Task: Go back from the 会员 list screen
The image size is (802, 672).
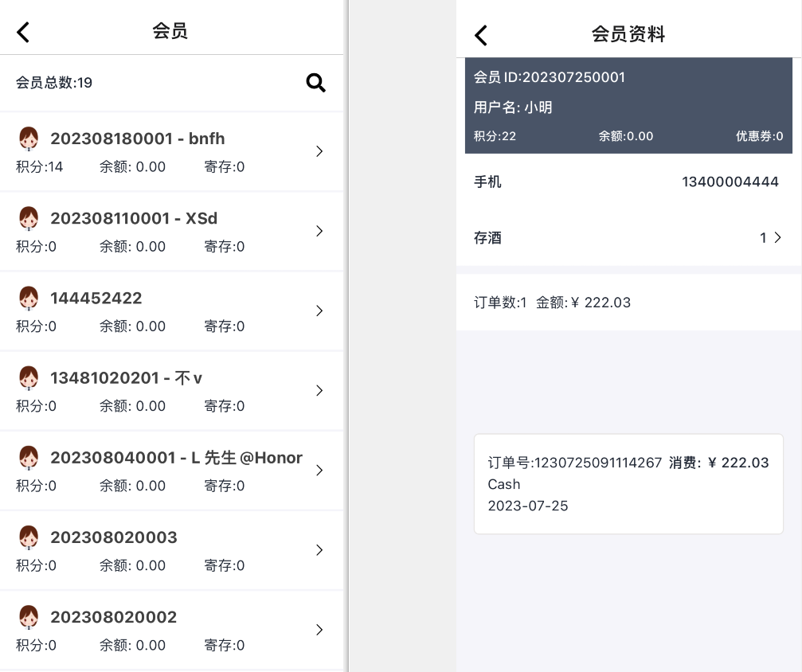Action: click(23, 32)
